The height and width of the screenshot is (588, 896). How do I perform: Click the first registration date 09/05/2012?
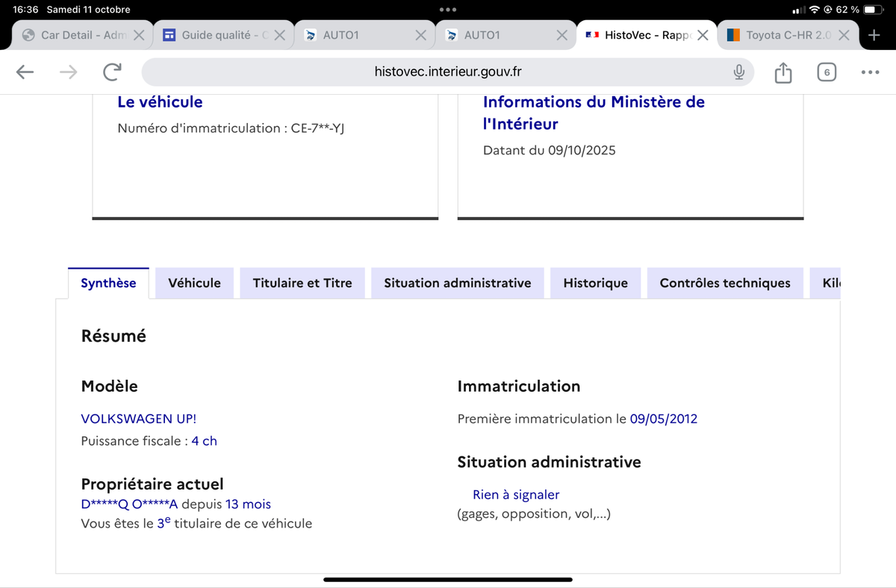[x=664, y=419]
